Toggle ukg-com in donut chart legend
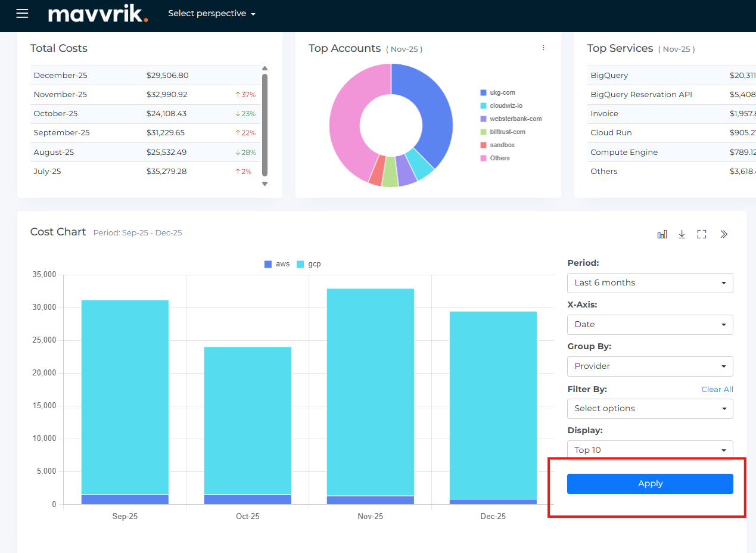This screenshot has height=553, width=756. (x=502, y=92)
